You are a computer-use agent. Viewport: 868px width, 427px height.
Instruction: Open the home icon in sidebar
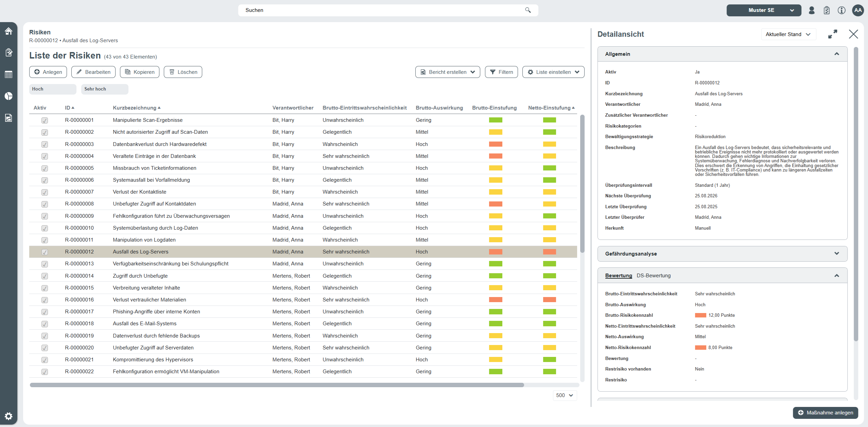pyautogui.click(x=8, y=31)
